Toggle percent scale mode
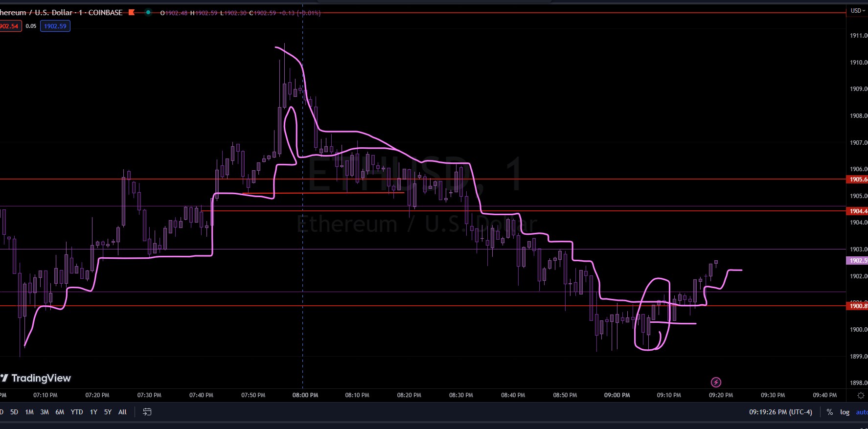Viewport: 868px width, 429px height. [x=830, y=412]
